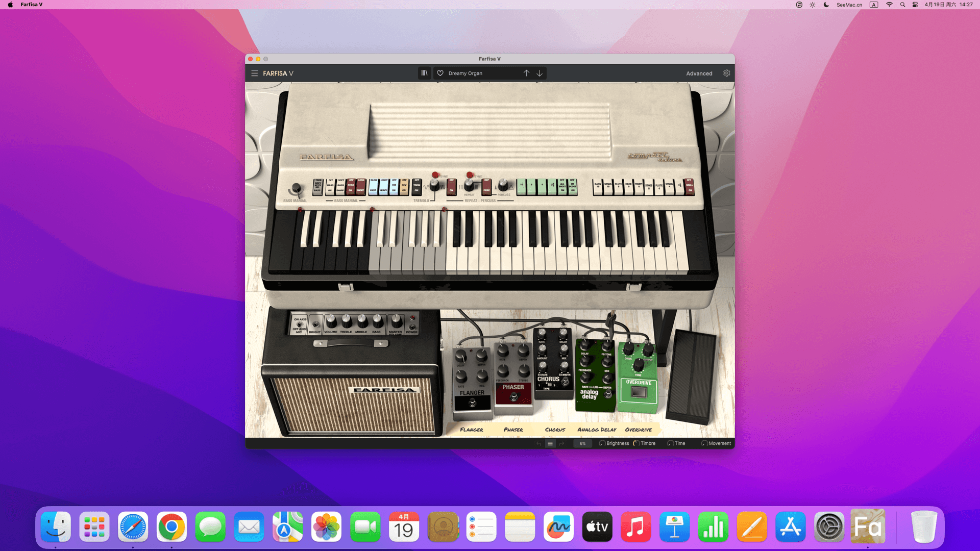Toggle the Tremolo off/on rocker switch
The image size is (980, 551).
(416, 187)
